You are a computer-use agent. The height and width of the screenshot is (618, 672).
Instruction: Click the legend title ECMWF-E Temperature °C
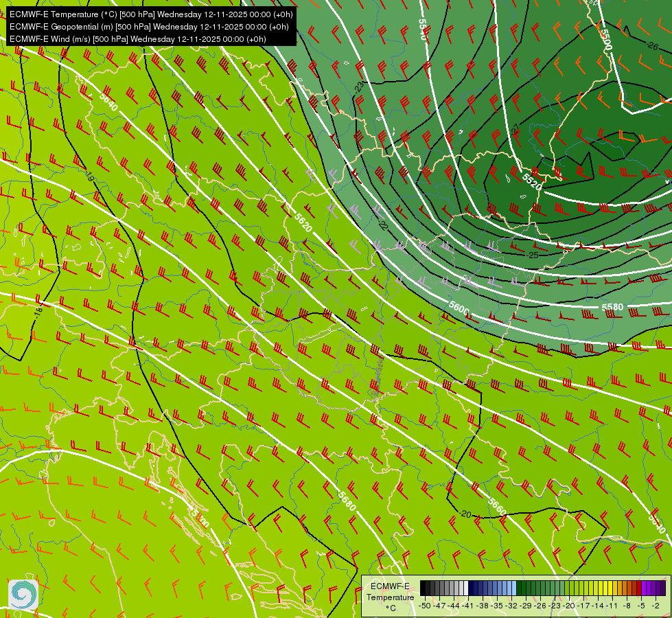tap(391, 597)
